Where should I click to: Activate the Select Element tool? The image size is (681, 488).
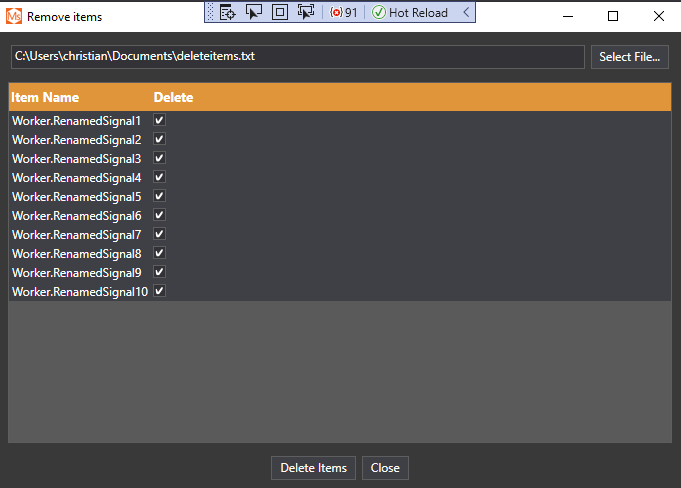tap(254, 12)
